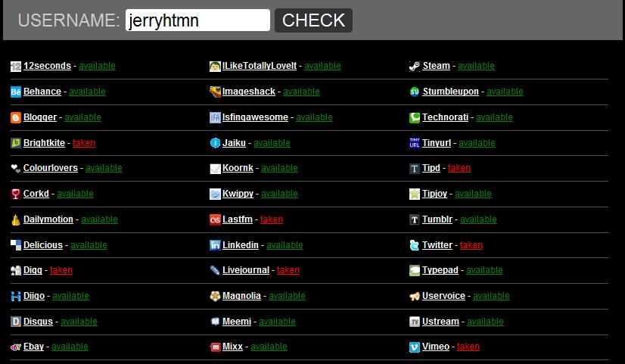This screenshot has width=625, height=364.
Task: Click the 'available' status next to Imageshack
Action: (x=301, y=92)
